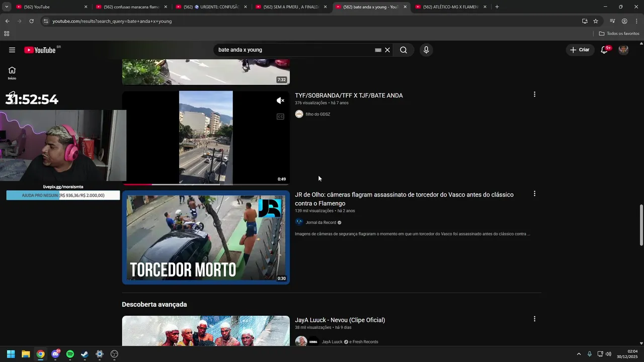Open YouTube notifications bell
The height and width of the screenshot is (362, 644).
click(x=605, y=50)
